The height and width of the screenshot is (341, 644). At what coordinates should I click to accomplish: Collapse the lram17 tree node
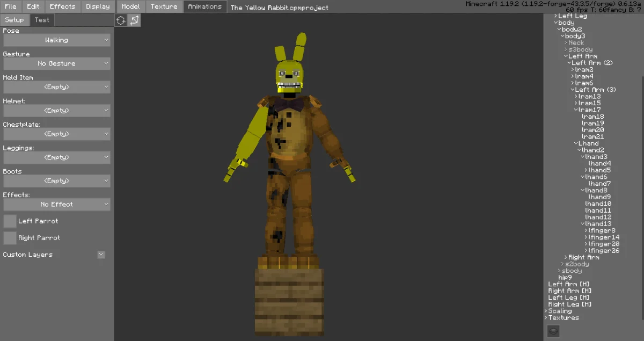(x=576, y=110)
